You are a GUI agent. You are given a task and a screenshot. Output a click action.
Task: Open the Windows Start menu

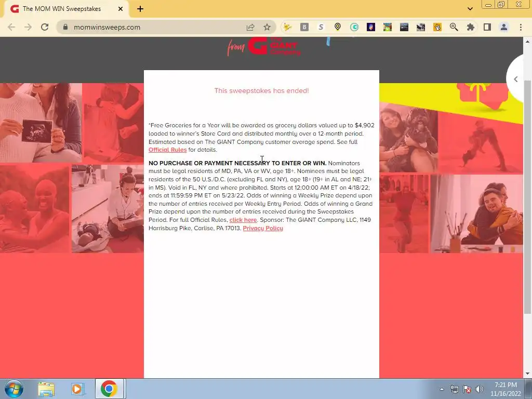(x=14, y=389)
